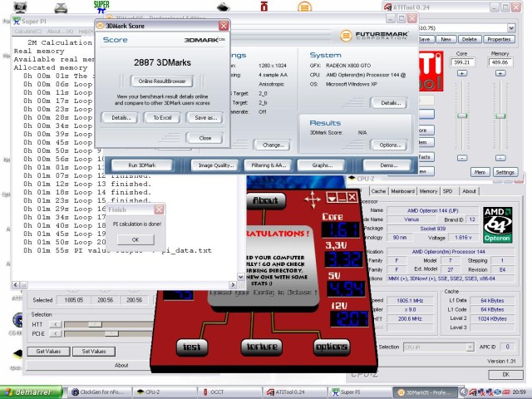Click Super PI vertical scrollbar down arrow

[240, 277]
